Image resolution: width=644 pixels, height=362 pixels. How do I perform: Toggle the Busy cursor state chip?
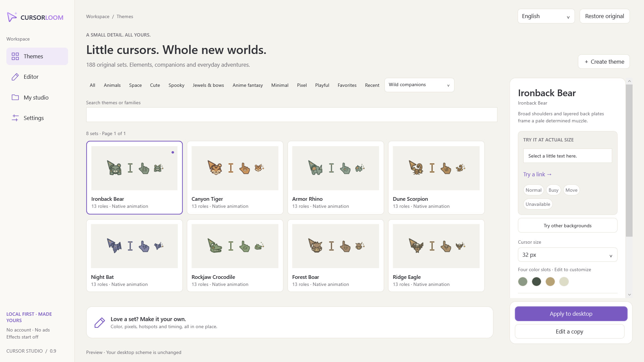tap(553, 190)
